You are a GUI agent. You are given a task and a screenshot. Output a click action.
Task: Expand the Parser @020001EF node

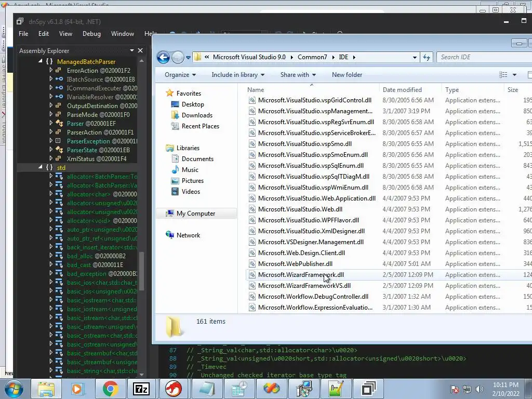[x=51, y=123]
